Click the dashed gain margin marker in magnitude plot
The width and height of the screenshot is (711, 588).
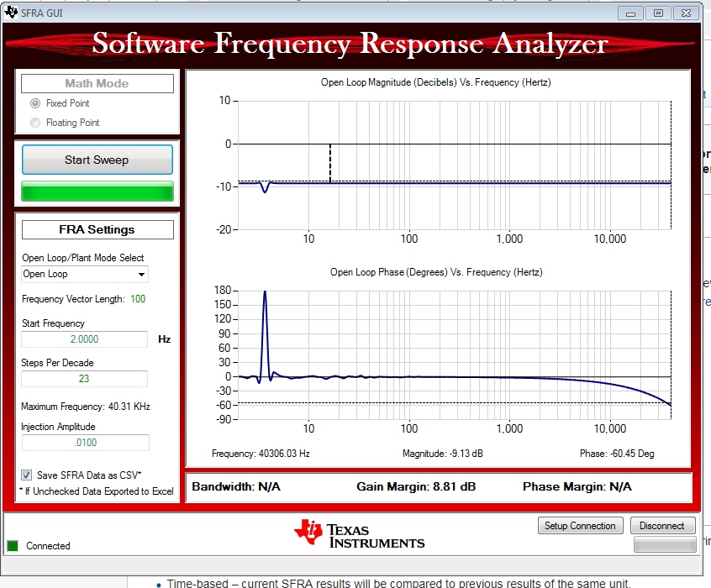tap(330, 164)
